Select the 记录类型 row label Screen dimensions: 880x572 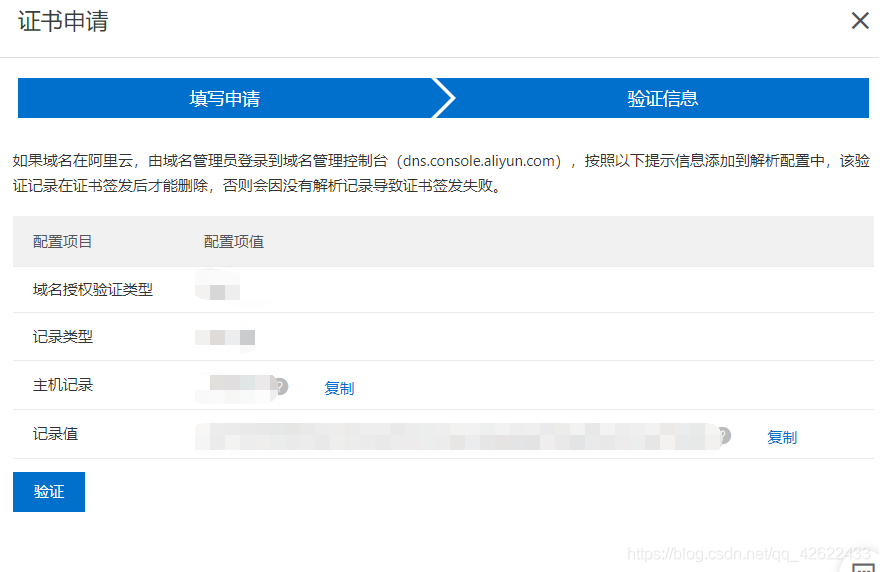pos(63,337)
